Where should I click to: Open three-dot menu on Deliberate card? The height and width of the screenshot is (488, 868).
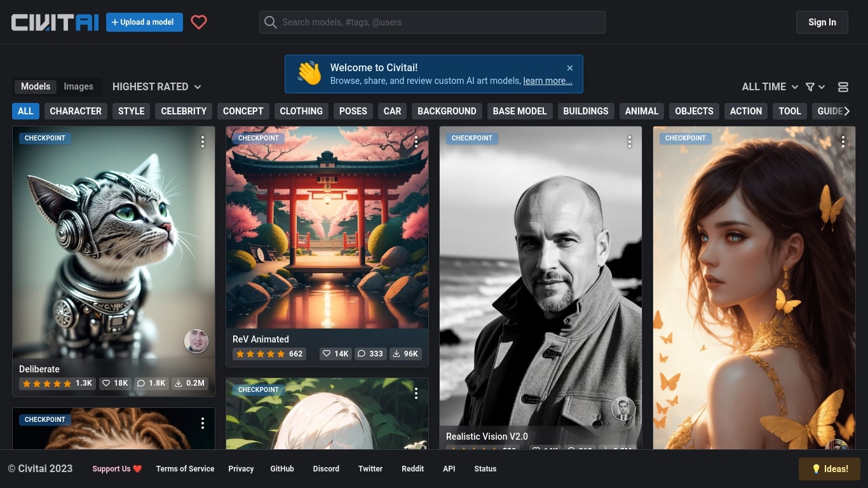(203, 142)
